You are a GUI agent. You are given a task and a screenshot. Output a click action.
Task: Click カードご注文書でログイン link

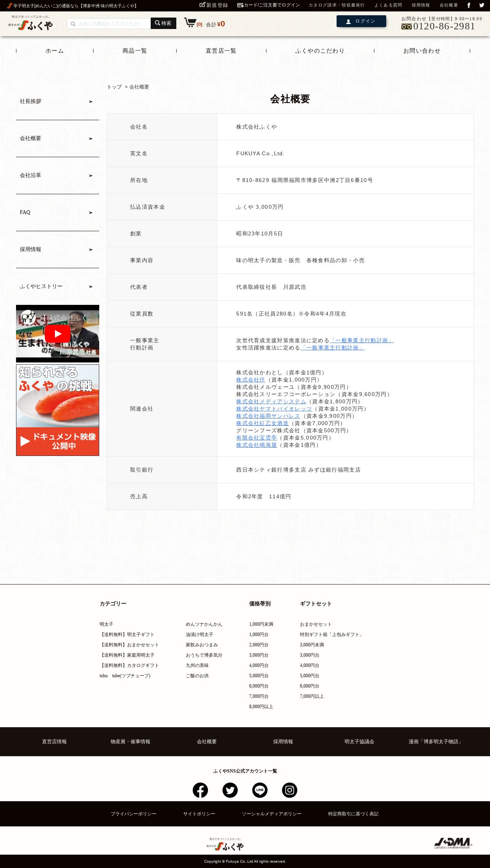269,5
